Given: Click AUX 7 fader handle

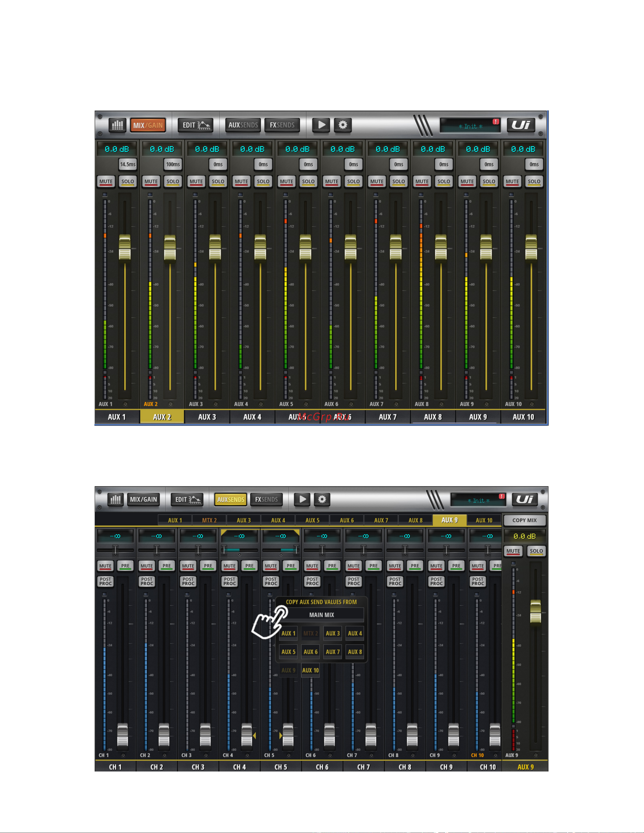Looking at the screenshot, I should point(396,248).
